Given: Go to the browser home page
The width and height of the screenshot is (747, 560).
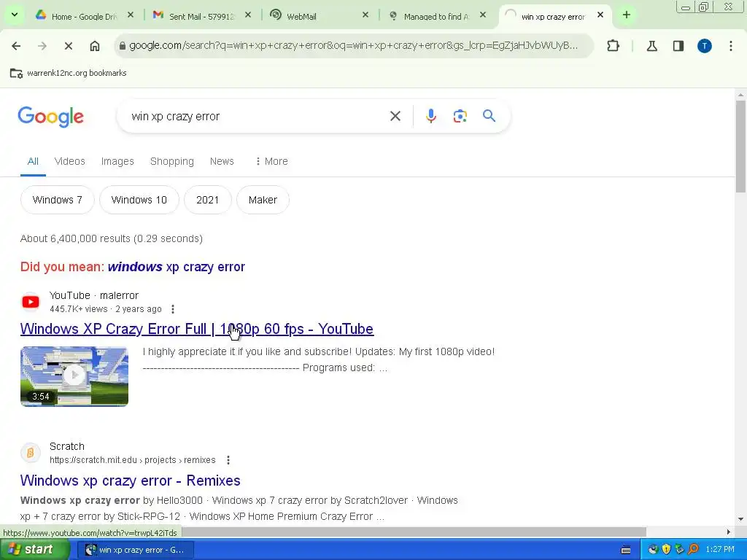Looking at the screenshot, I should click(x=95, y=46).
